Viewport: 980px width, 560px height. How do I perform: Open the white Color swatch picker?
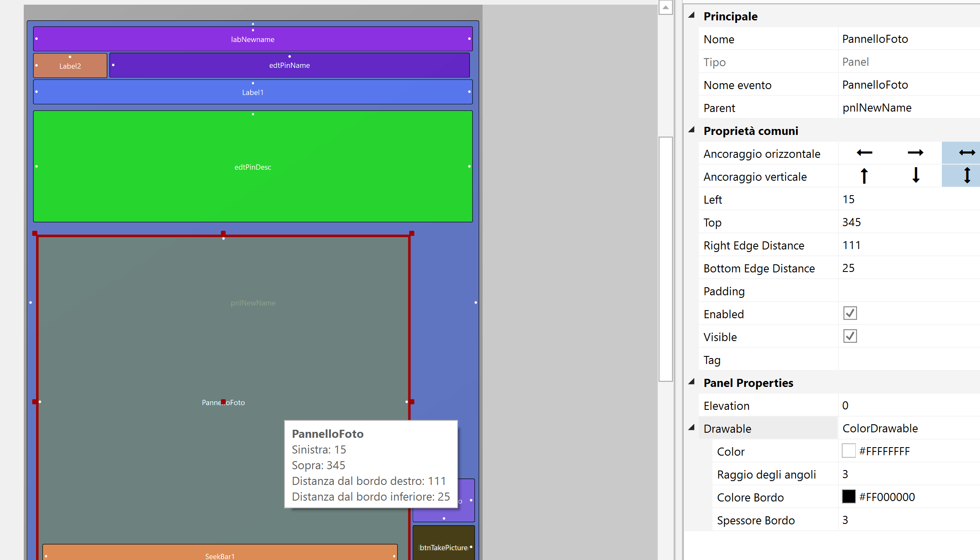[849, 451]
